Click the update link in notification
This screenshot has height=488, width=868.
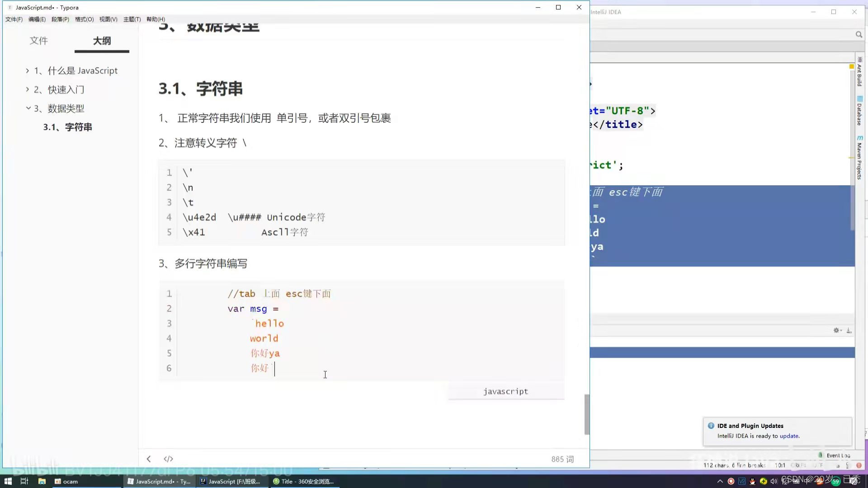789,436
